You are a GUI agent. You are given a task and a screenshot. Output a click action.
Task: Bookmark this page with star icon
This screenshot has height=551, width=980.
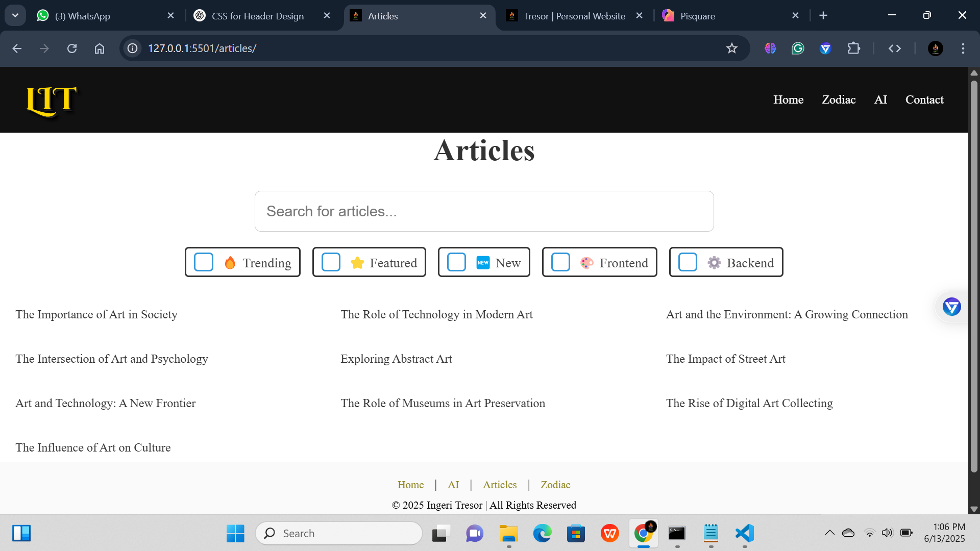732,48
